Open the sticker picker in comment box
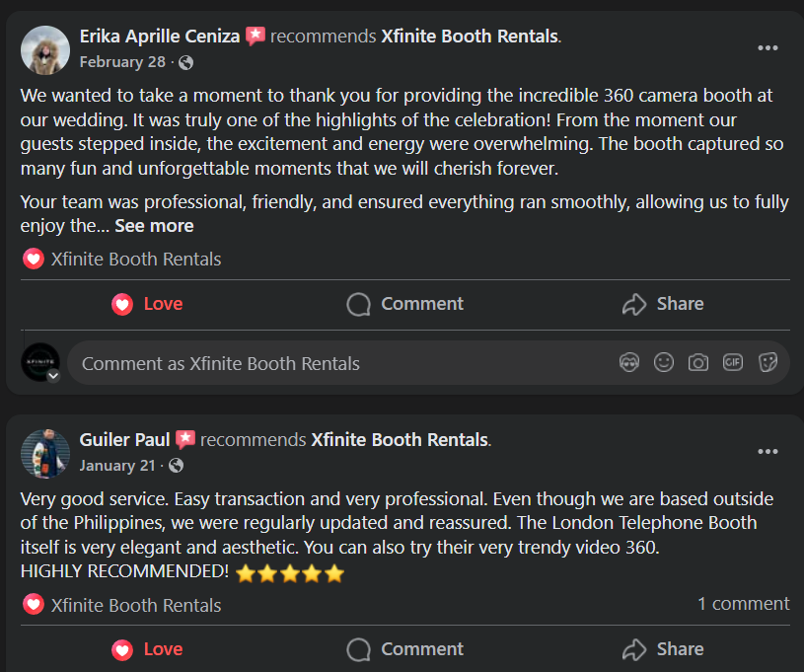The height and width of the screenshot is (672, 804). pos(767,363)
